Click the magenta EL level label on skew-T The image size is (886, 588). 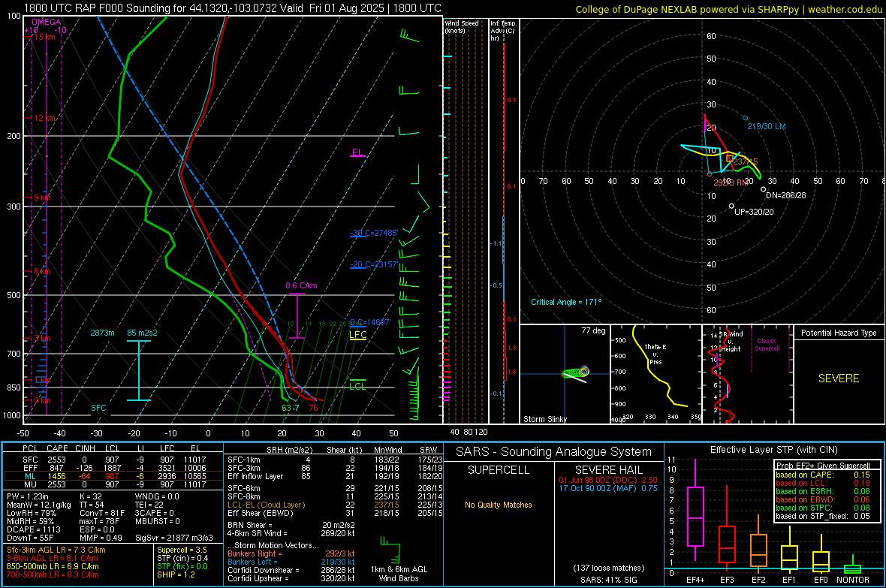(357, 152)
